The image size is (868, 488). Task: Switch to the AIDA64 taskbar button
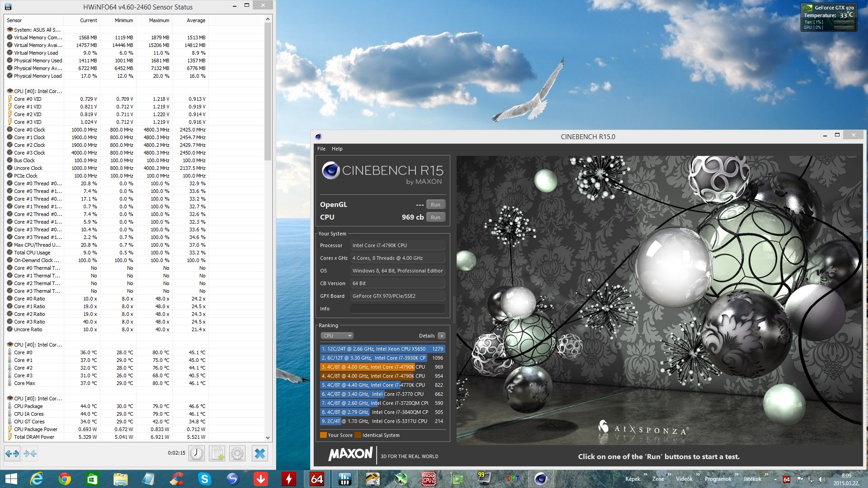[316, 479]
